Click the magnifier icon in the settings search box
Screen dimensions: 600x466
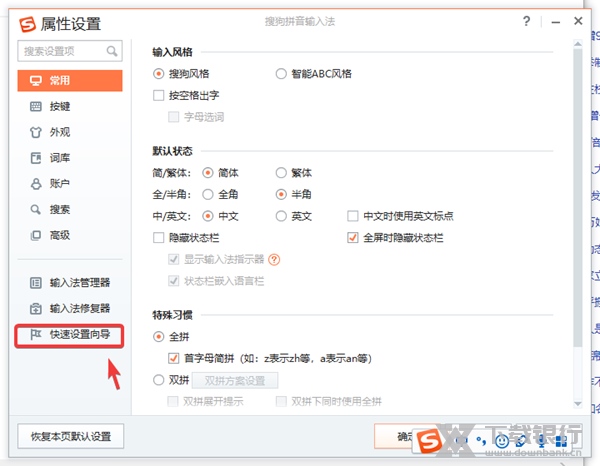pos(113,50)
